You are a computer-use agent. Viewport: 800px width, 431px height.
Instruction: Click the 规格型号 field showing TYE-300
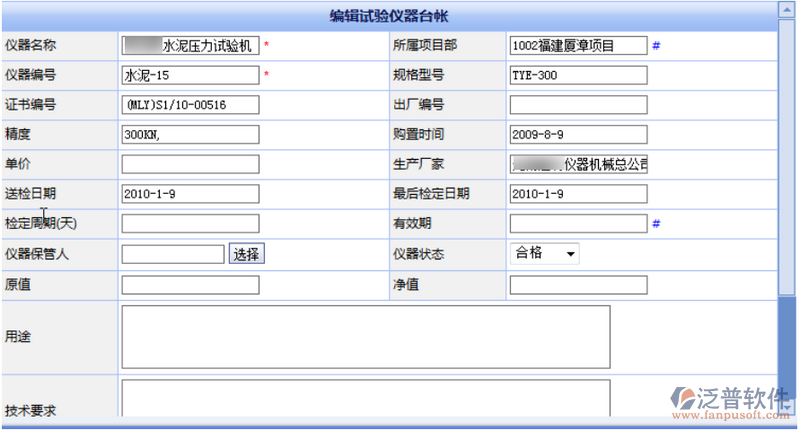coord(578,75)
